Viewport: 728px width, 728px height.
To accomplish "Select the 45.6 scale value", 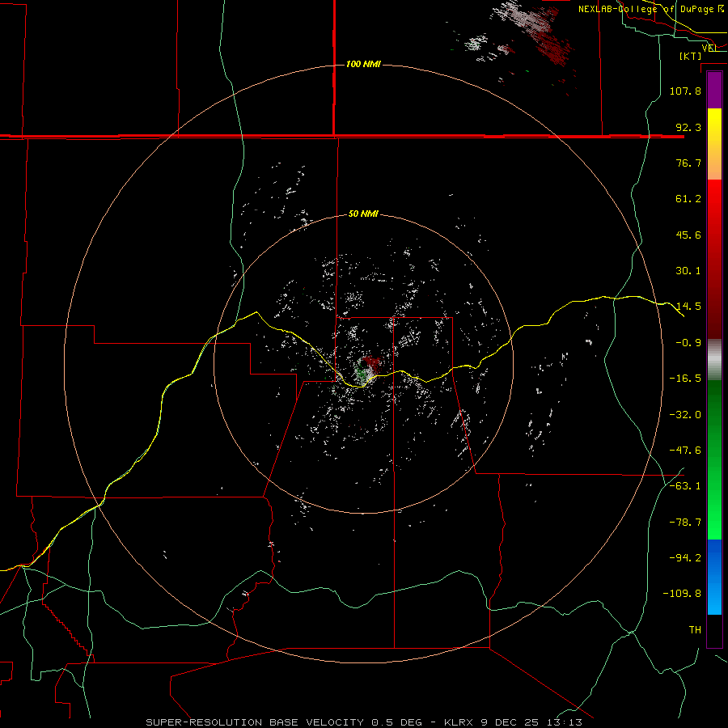I will pos(688,235).
